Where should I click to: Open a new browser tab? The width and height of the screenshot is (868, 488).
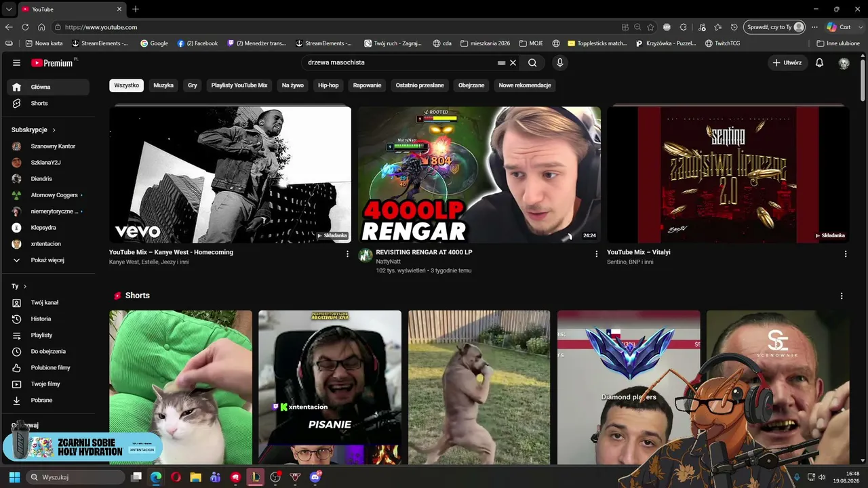[136, 9]
